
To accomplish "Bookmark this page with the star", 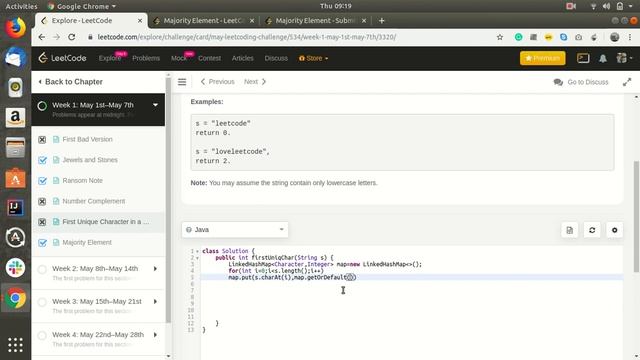I will [x=500, y=37].
